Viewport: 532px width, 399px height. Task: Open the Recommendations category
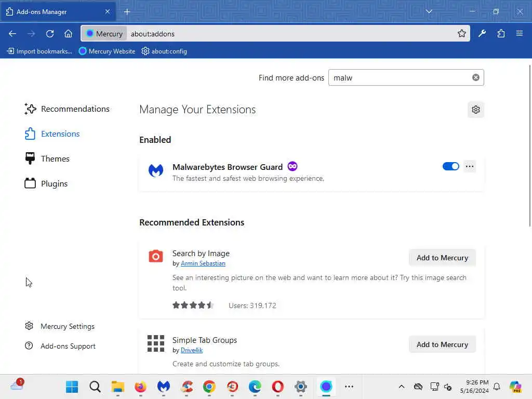67,109
